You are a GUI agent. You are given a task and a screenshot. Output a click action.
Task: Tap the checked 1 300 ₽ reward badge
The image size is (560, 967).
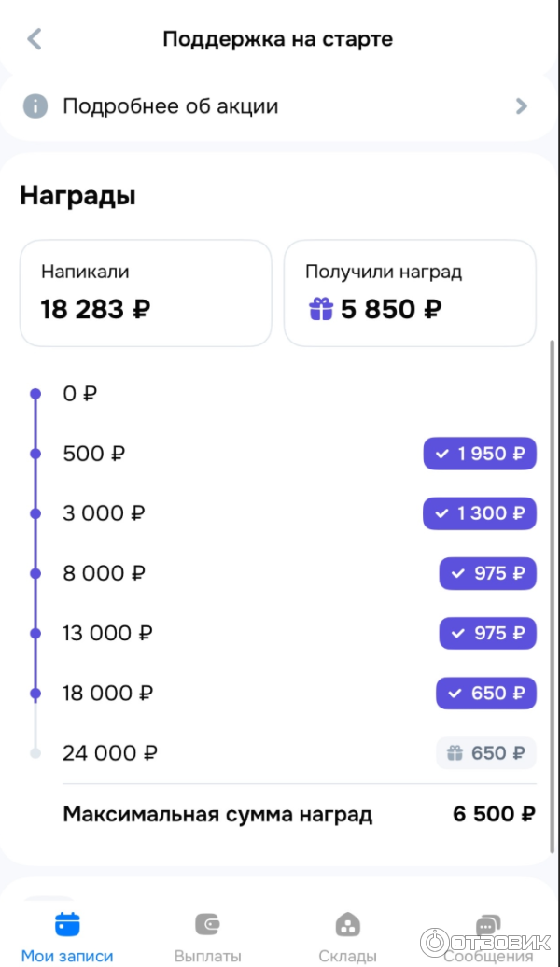(x=480, y=513)
